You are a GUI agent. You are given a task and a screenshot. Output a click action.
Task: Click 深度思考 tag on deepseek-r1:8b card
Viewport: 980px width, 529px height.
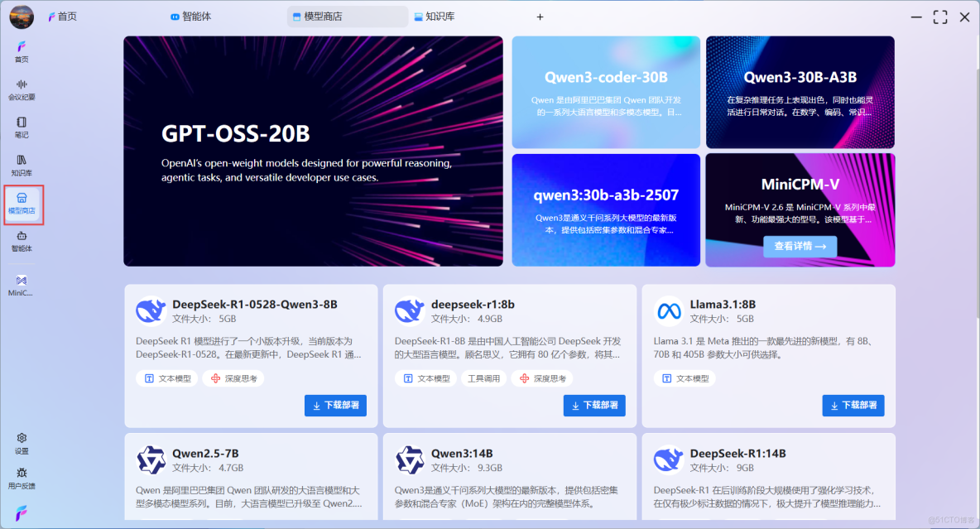coord(542,378)
